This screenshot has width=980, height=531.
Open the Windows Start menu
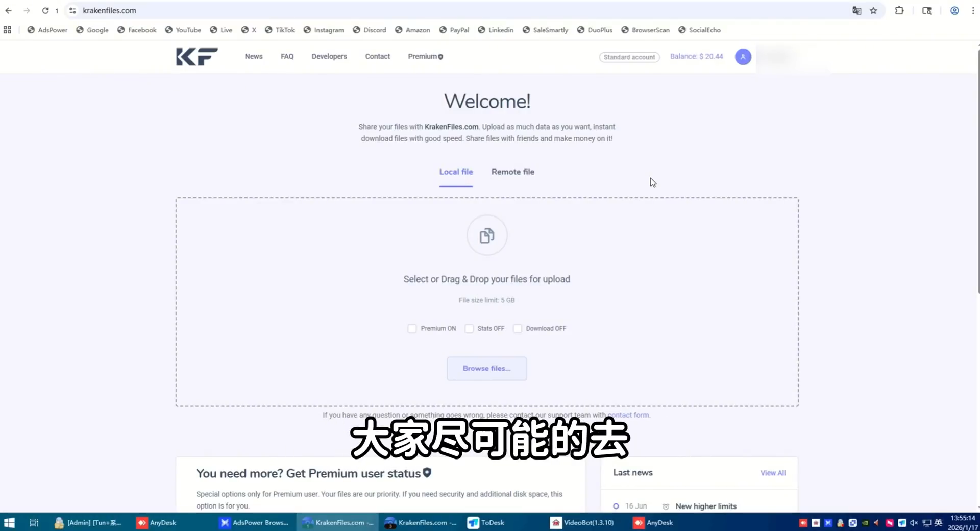(x=9, y=522)
